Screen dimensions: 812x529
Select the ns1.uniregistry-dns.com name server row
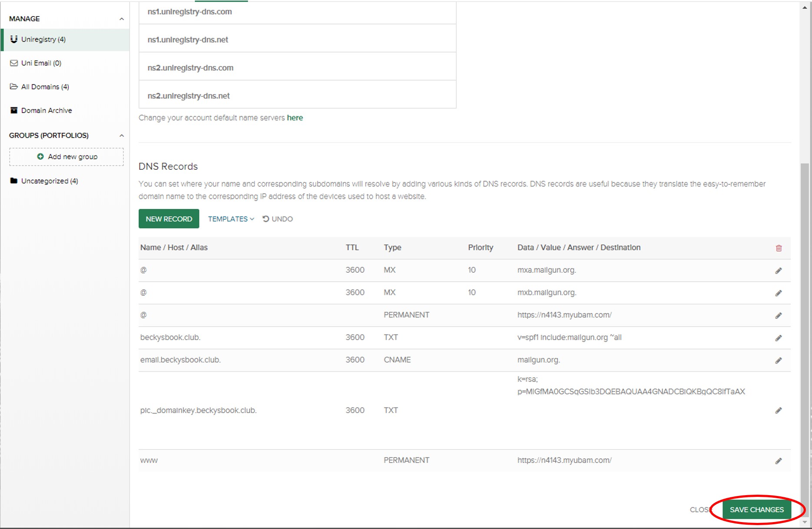[297, 12]
